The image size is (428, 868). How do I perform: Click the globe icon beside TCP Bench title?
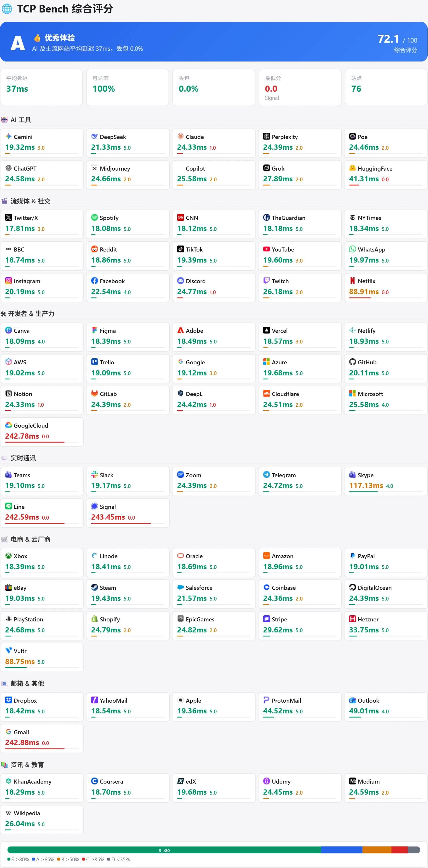[7, 9]
